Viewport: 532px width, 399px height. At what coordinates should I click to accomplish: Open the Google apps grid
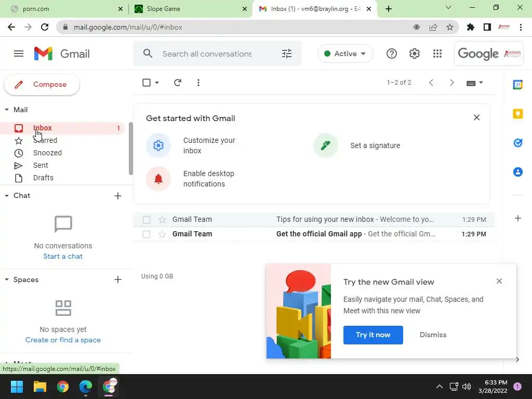tap(437, 54)
